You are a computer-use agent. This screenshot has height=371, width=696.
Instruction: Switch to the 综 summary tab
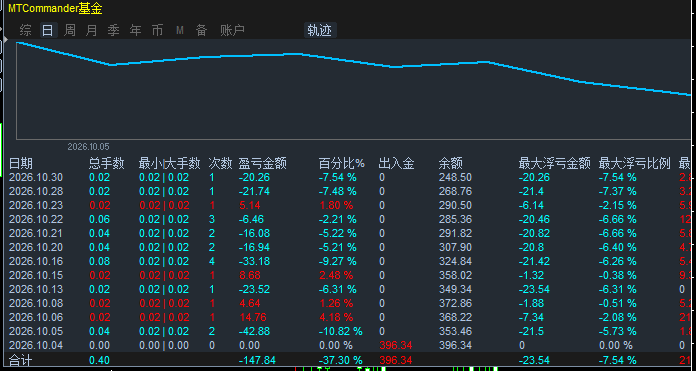click(x=26, y=30)
